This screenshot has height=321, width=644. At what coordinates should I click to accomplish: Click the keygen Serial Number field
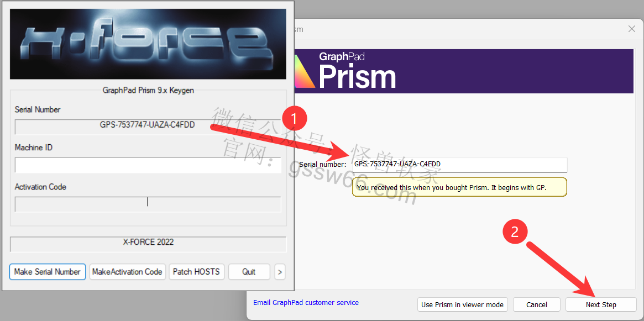click(x=148, y=127)
